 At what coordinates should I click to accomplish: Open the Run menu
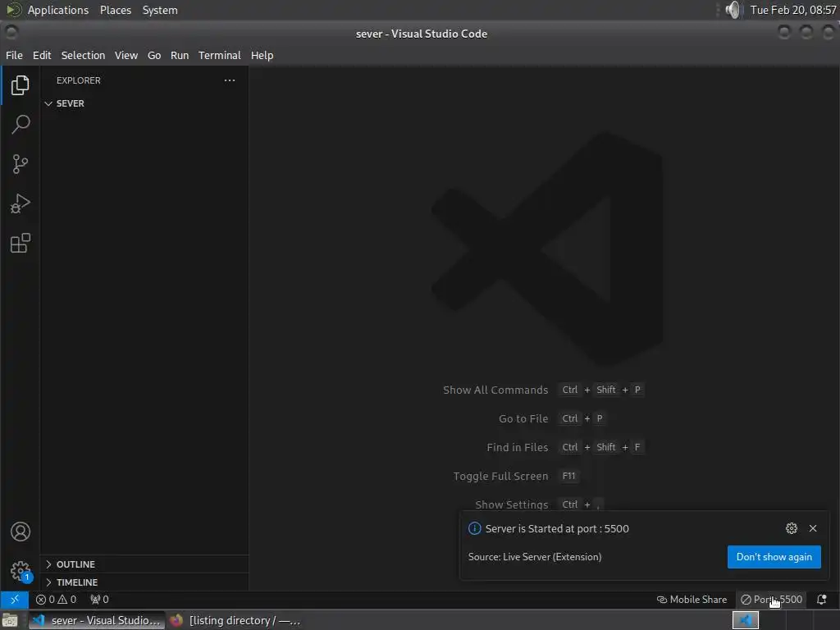click(x=180, y=55)
